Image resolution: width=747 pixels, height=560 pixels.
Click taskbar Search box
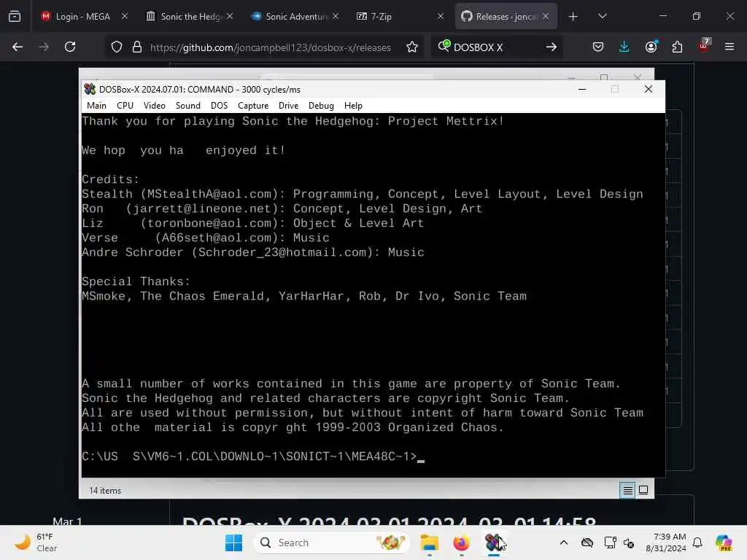[x=332, y=542]
